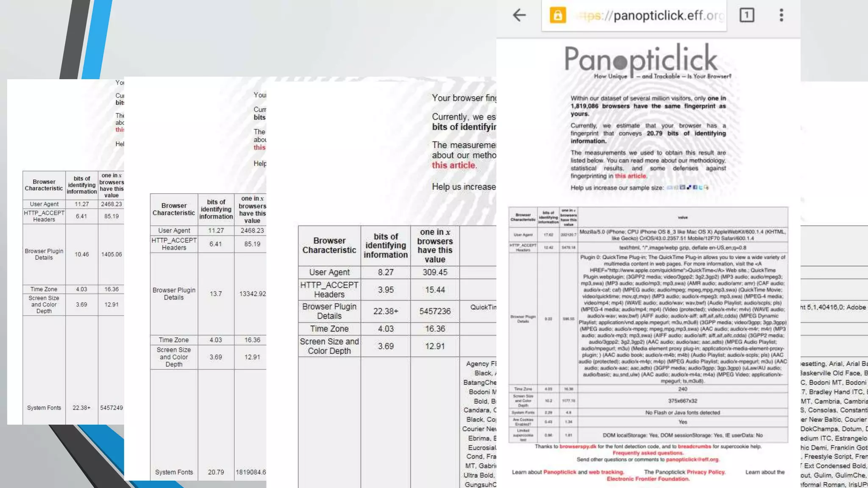868x488 pixels.
Task: Tap the browser back arrow
Action: pos(519,15)
